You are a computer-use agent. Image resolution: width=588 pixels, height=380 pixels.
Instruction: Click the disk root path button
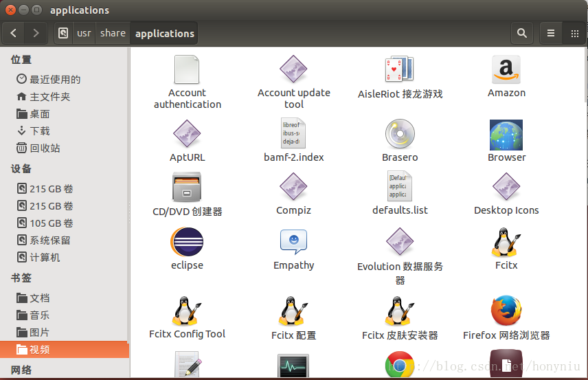click(x=63, y=33)
